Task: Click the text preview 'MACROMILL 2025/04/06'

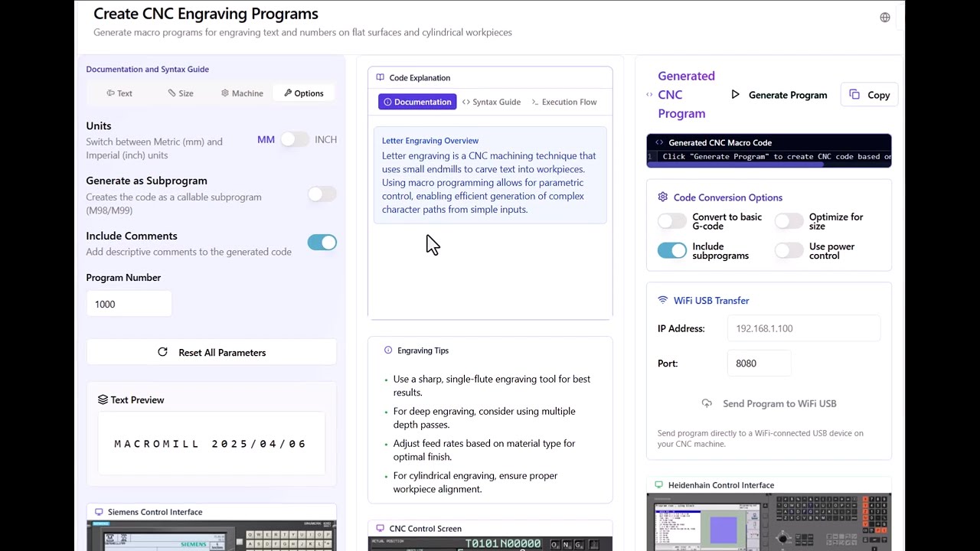Action: click(211, 444)
